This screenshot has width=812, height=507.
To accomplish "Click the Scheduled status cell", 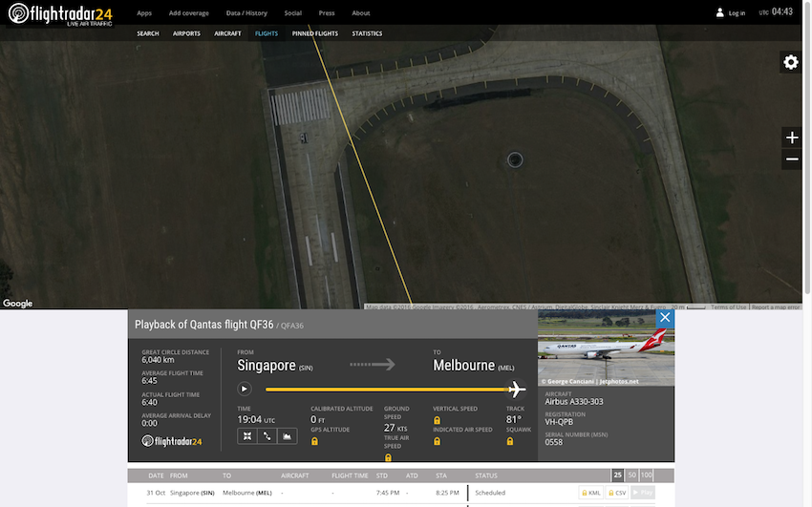I will point(490,493).
